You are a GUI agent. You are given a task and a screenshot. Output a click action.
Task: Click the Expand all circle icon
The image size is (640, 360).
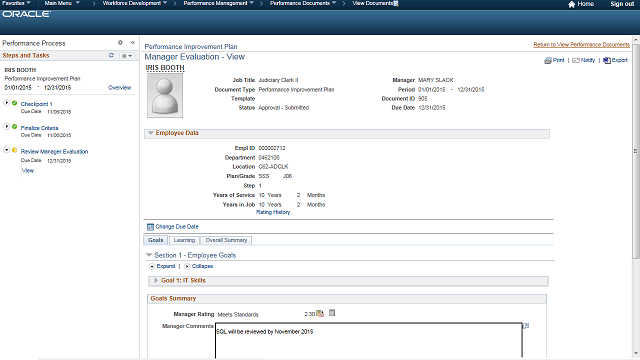coord(152,266)
